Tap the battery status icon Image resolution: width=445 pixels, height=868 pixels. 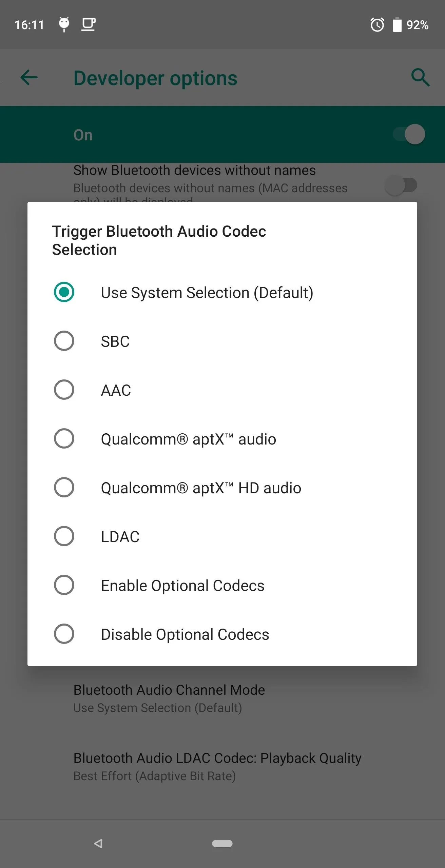397,25
